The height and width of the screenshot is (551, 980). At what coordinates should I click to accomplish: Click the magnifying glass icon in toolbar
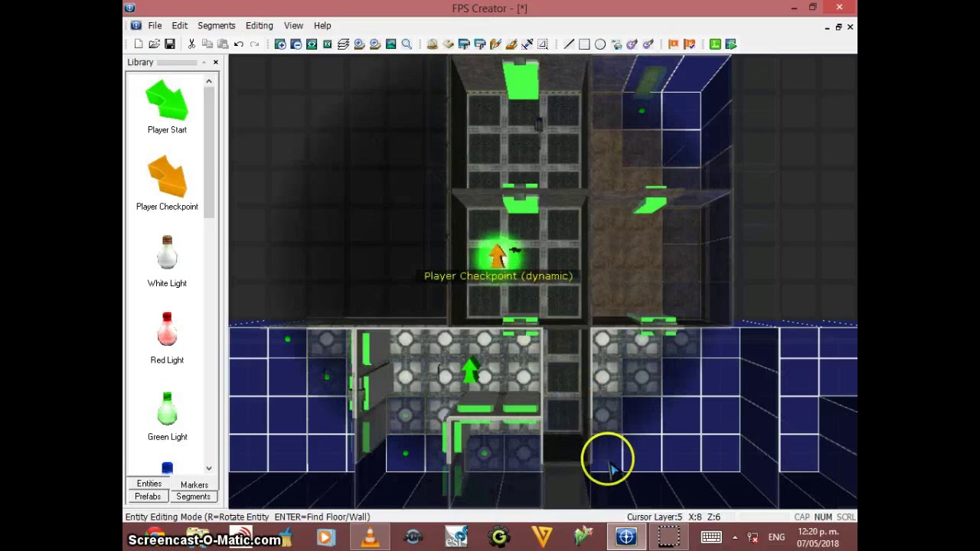(x=407, y=44)
